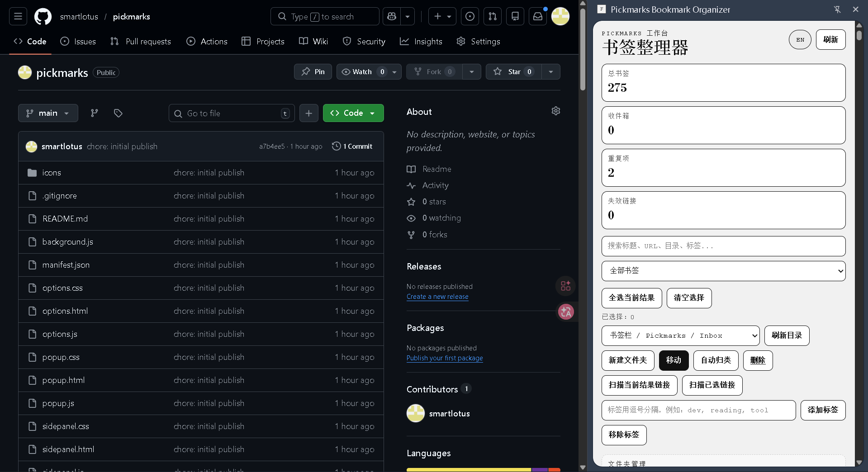Expand the main branch dropdown

[x=48, y=113]
